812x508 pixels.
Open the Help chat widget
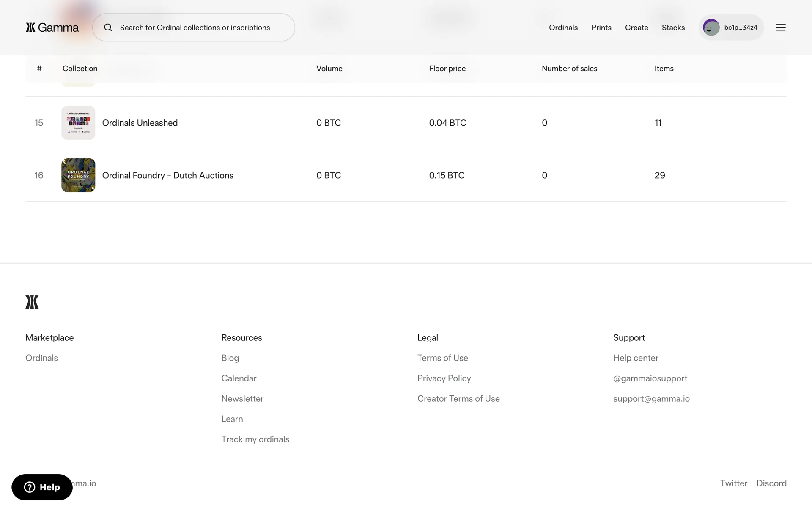42,487
